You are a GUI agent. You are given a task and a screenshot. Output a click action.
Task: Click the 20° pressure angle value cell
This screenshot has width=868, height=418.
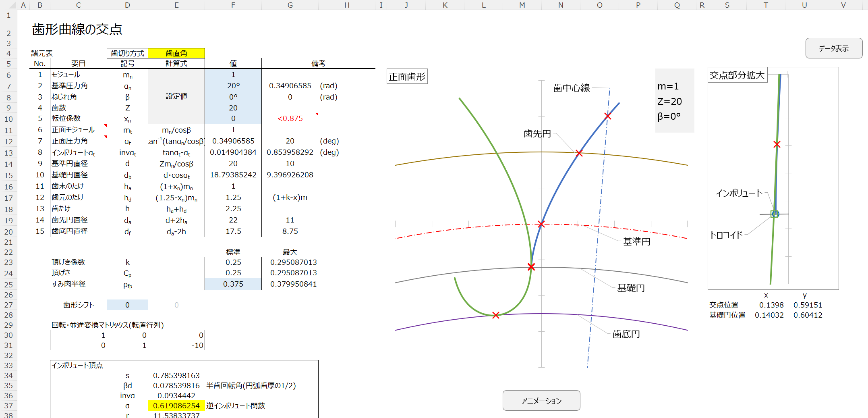point(233,86)
